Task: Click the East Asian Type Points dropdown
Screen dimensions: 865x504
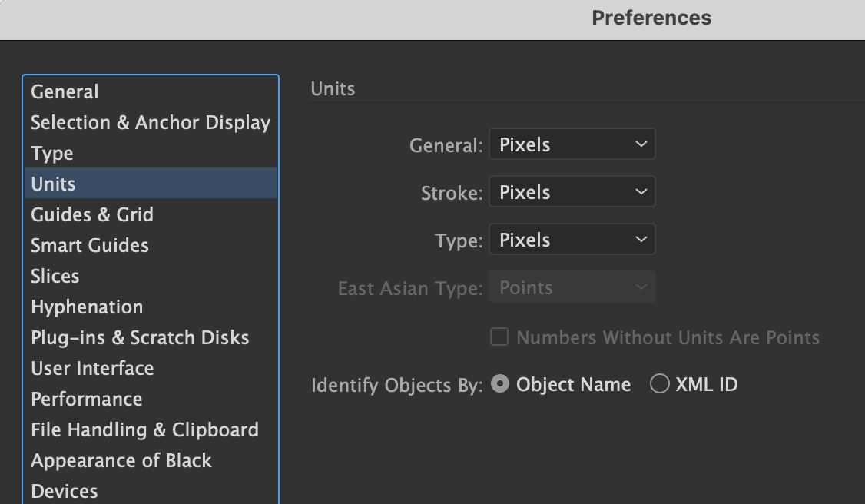Action: pyautogui.click(x=572, y=287)
